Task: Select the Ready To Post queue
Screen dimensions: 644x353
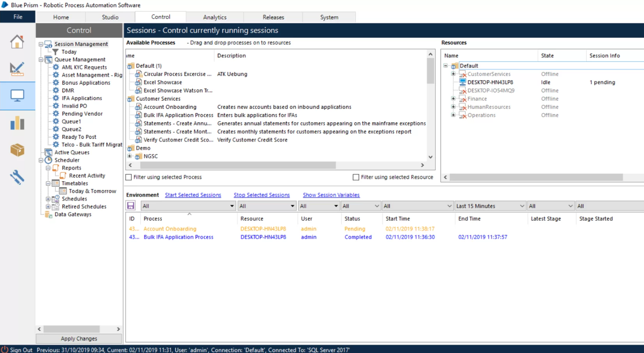Action: pyautogui.click(x=79, y=137)
